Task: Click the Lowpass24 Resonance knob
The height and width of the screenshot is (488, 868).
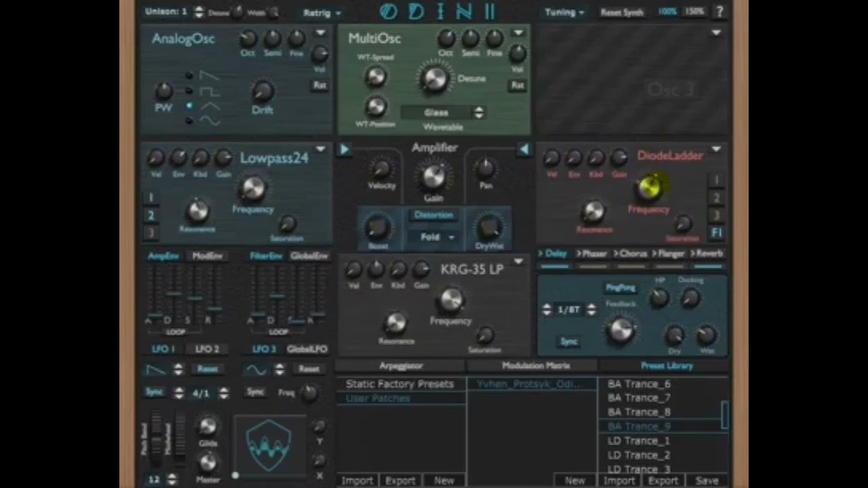Action: coord(197,211)
